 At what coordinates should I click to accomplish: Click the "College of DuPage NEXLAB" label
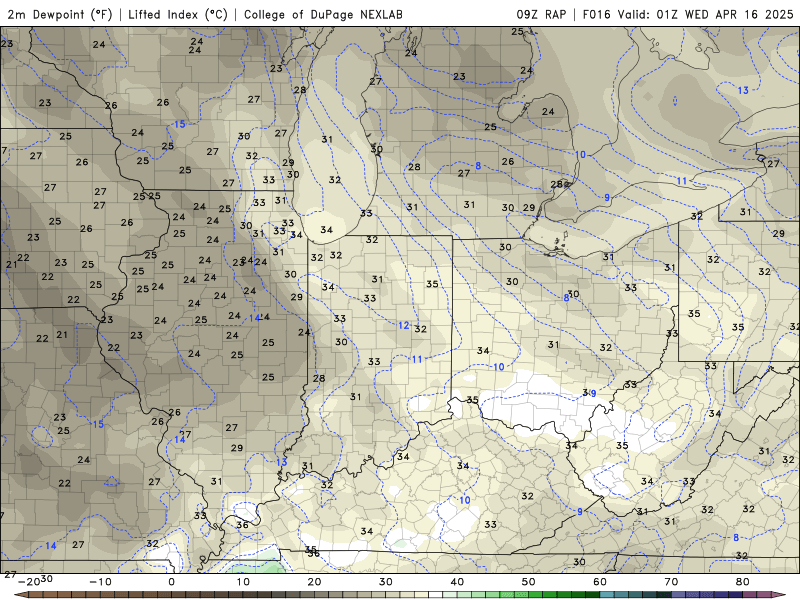[x=323, y=14]
